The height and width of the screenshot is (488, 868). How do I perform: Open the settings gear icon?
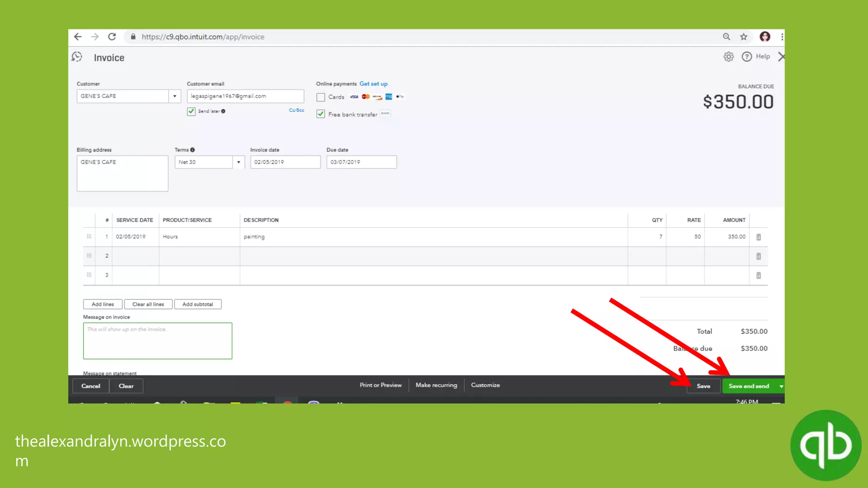click(x=728, y=57)
